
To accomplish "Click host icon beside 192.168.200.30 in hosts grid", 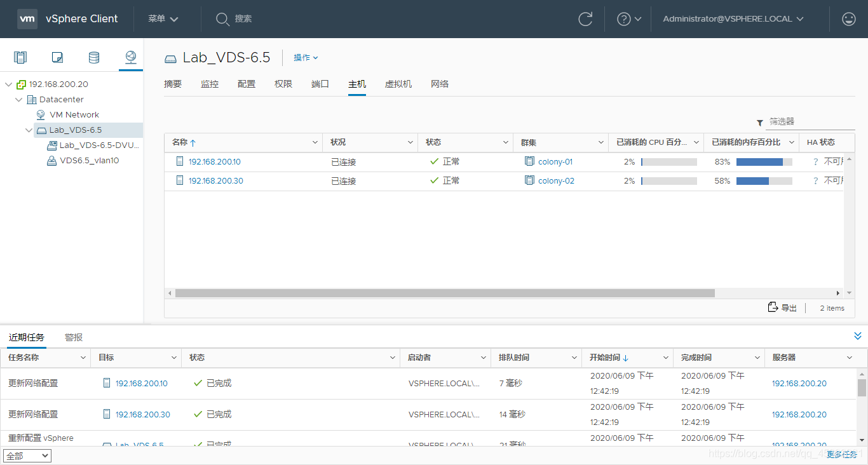I will click(179, 180).
